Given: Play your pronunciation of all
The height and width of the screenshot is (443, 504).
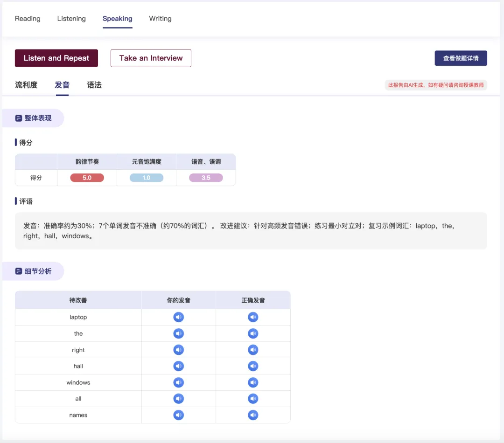Looking at the screenshot, I should point(178,399).
